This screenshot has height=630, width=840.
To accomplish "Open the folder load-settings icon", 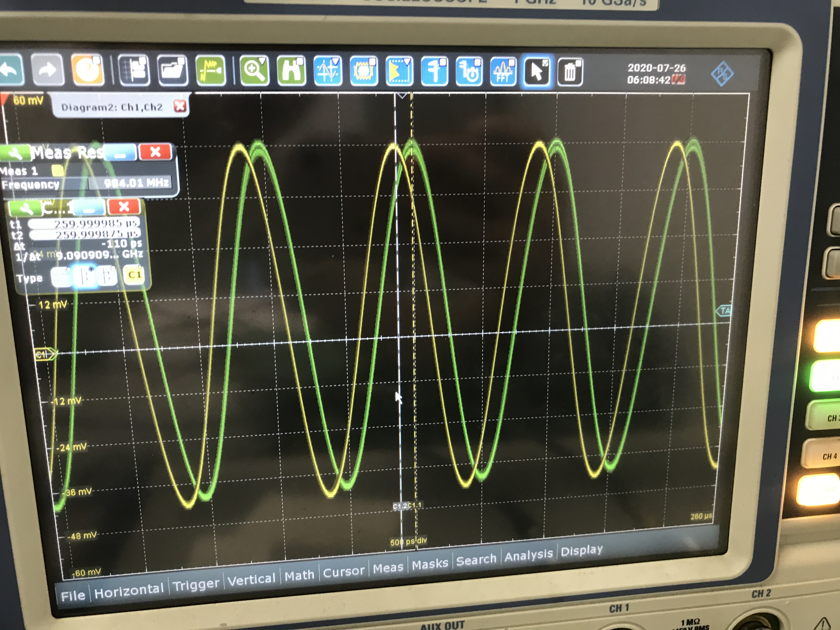I will [172, 71].
